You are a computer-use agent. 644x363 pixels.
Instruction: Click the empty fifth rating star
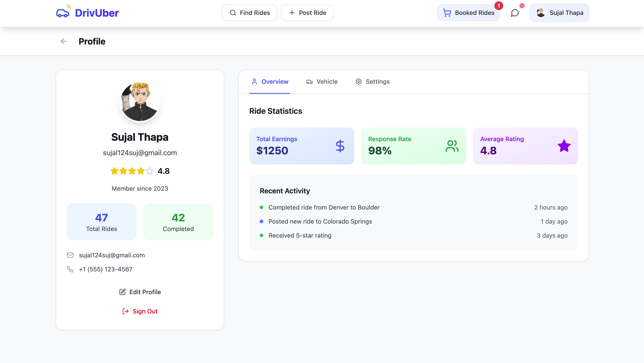150,171
